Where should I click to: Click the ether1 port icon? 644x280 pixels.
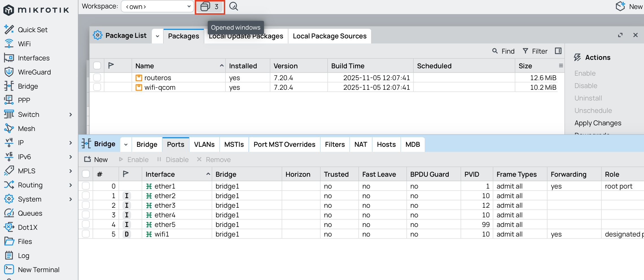click(149, 186)
